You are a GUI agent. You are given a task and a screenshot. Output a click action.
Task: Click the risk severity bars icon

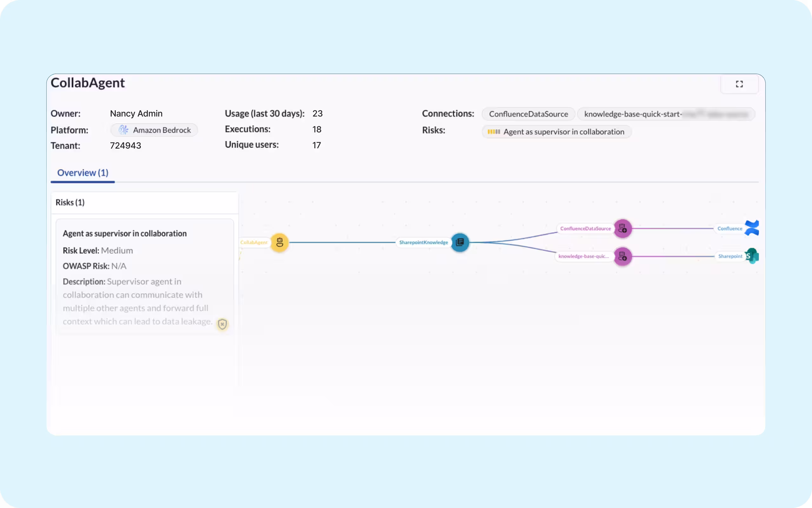[x=494, y=132]
